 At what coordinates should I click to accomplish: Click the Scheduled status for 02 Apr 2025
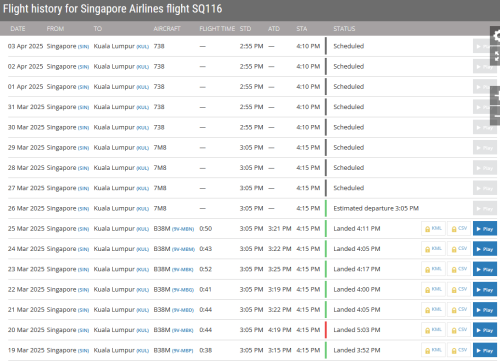[349, 66]
